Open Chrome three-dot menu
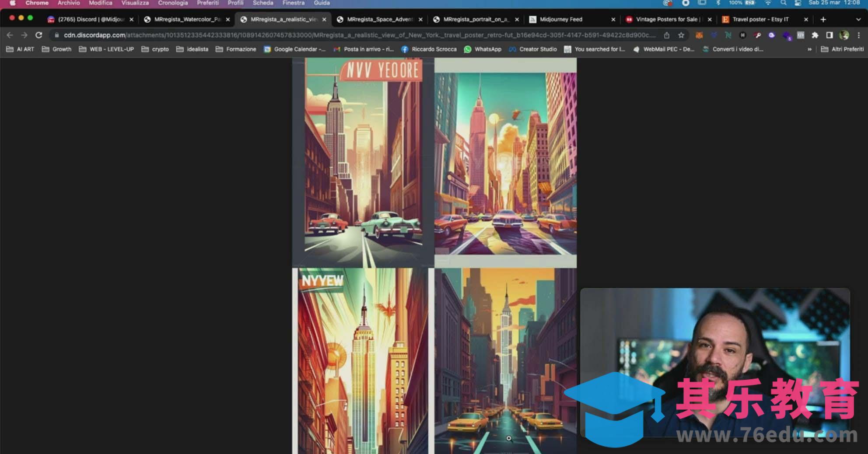The width and height of the screenshot is (868, 454). 859,35
